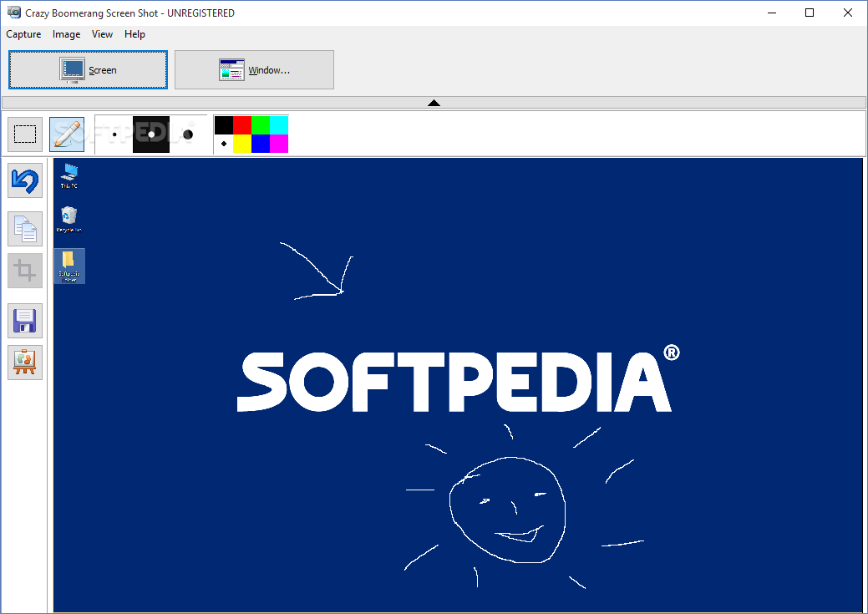Pick the red color swatch
The height and width of the screenshot is (614, 868).
tap(242, 125)
